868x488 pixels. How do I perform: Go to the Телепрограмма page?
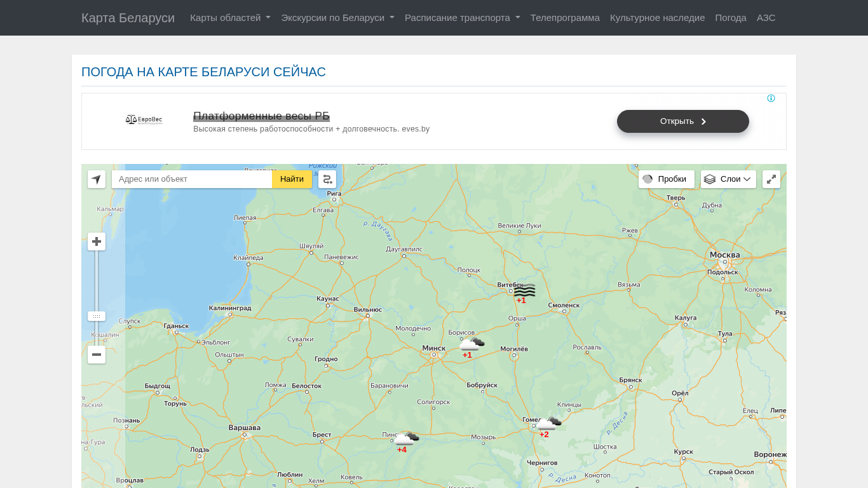coord(565,18)
